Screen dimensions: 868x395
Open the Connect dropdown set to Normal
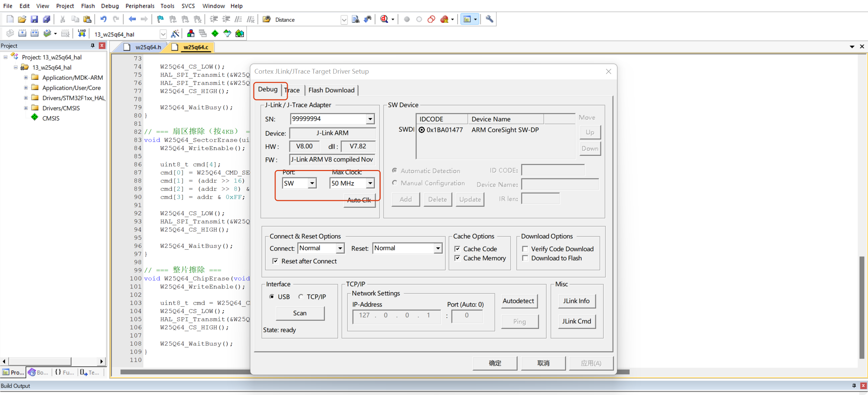coord(340,248)
